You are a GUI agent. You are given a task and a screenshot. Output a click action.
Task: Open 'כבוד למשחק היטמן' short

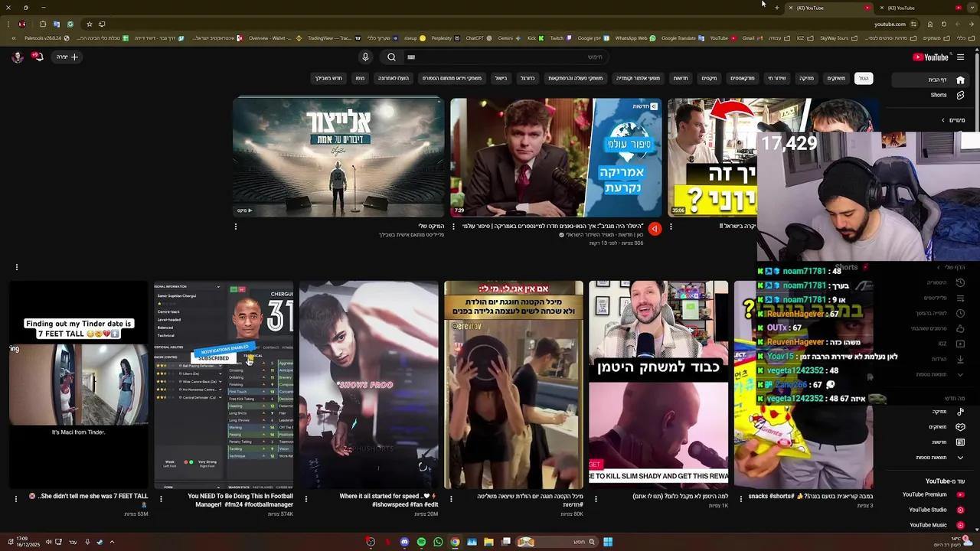click(658, 385)
